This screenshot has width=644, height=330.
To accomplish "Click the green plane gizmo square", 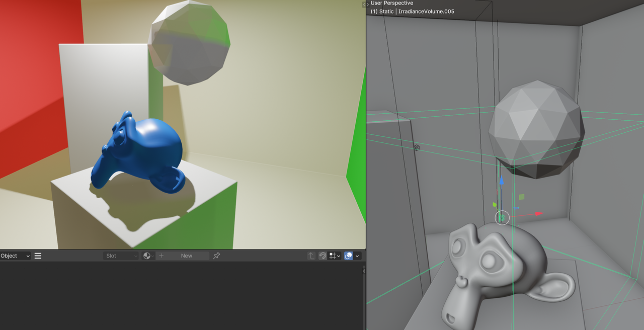I will pyautogui.click(x=522, y=197).
